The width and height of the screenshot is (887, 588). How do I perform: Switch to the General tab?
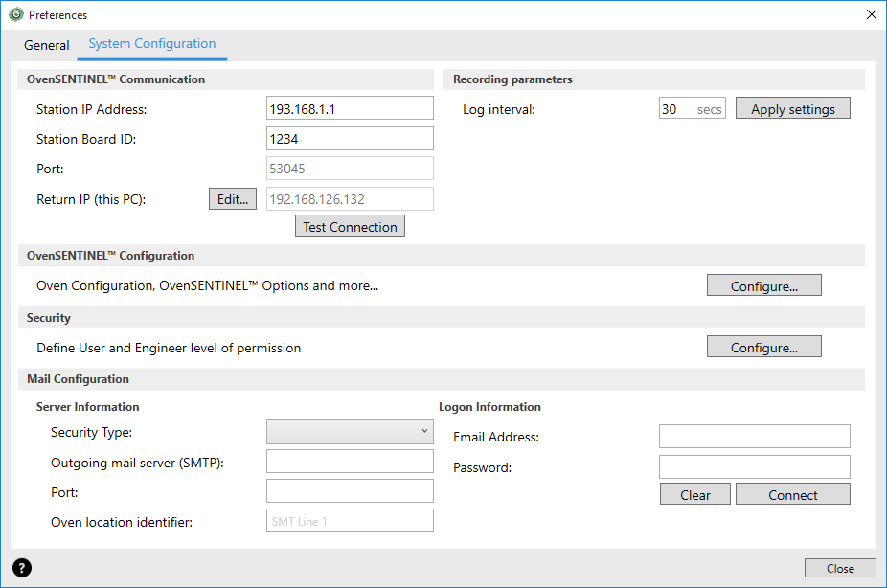click(46, 45)
